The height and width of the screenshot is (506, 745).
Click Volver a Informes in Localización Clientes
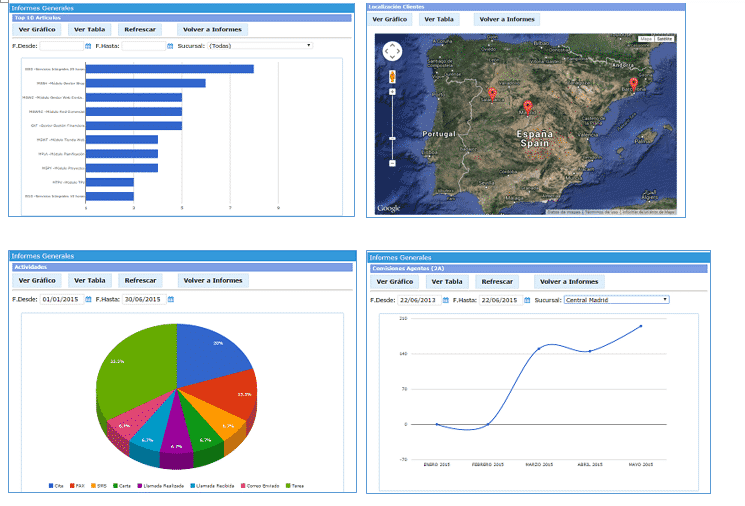[x=507, y=19]
